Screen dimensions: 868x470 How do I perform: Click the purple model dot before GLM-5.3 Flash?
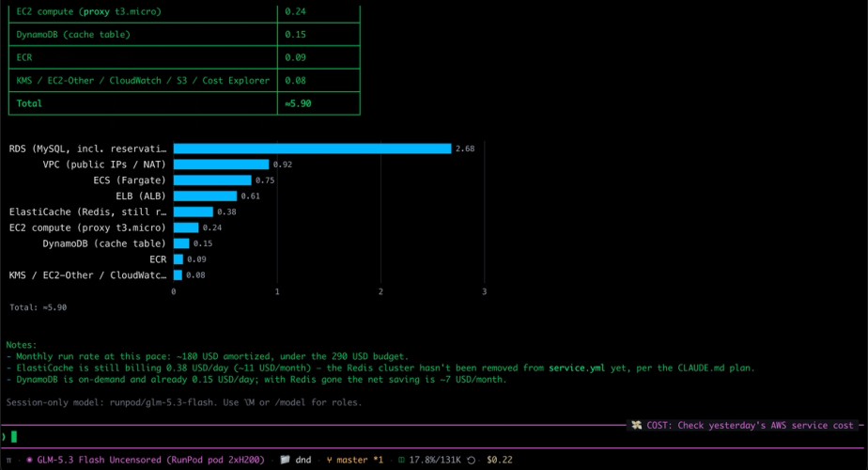coord(29,460)
